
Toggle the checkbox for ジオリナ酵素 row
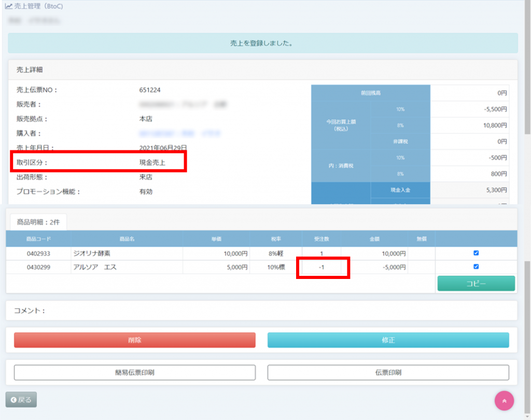point(476,253)
